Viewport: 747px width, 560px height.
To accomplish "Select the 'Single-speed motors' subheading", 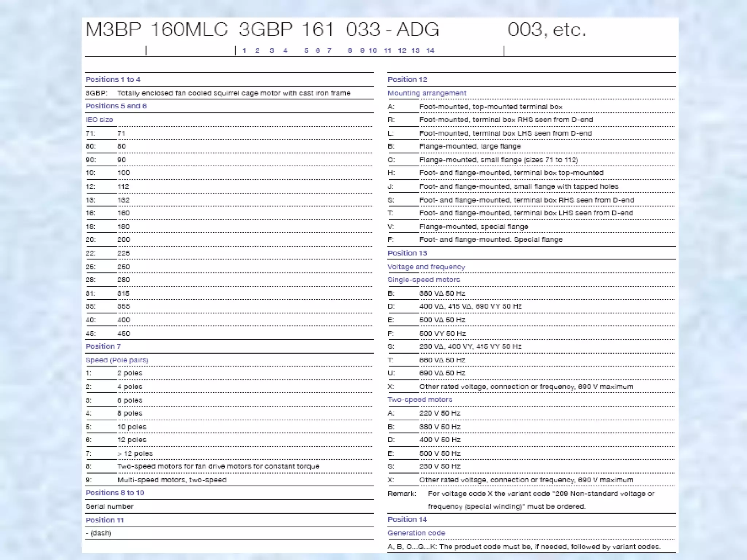I will tap(423, 280).
